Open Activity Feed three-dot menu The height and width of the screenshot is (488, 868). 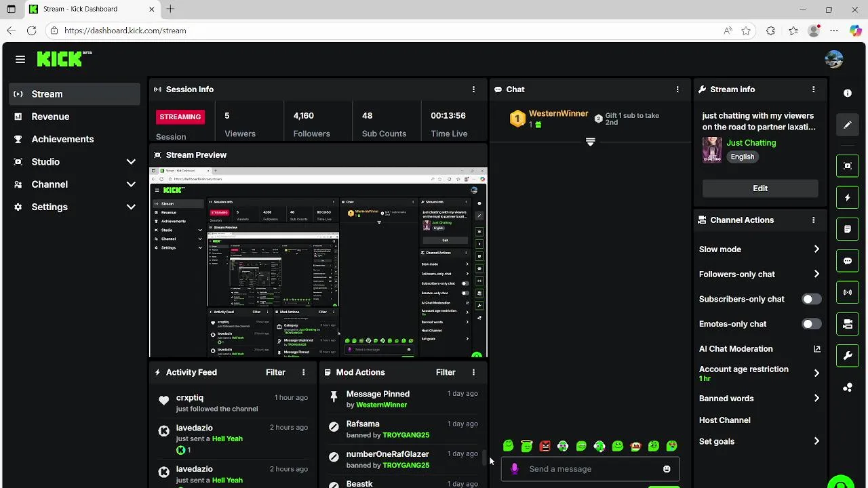coord(303,372)
